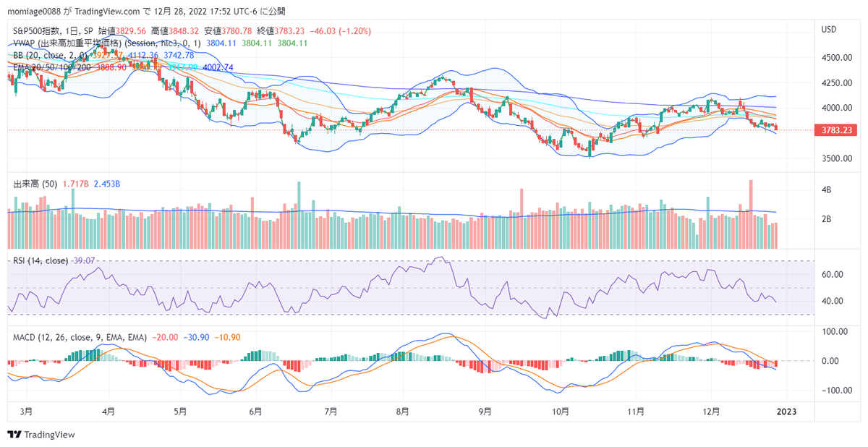The image size is (868, 447).
Task: Click the 2B volume axis label
Action: tap(825, 218)
